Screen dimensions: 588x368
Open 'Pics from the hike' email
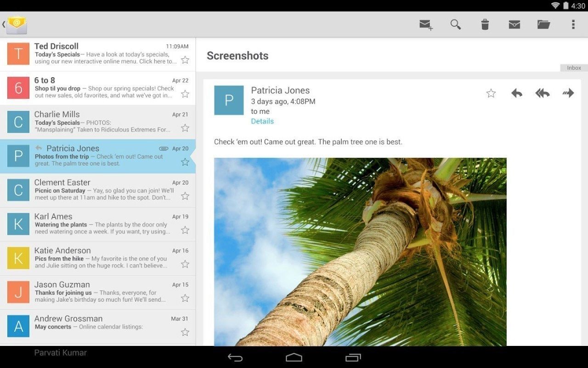click(x=98, y=259)
